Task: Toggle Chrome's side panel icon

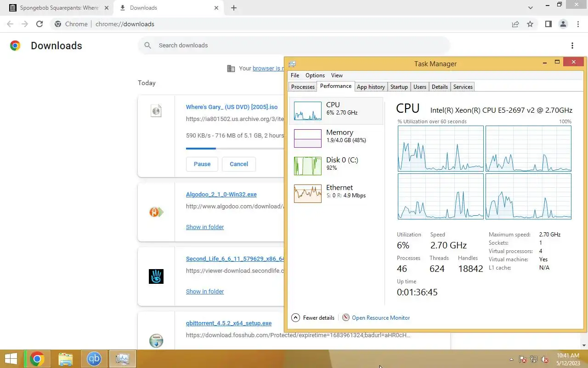Action: pos(548,24)
